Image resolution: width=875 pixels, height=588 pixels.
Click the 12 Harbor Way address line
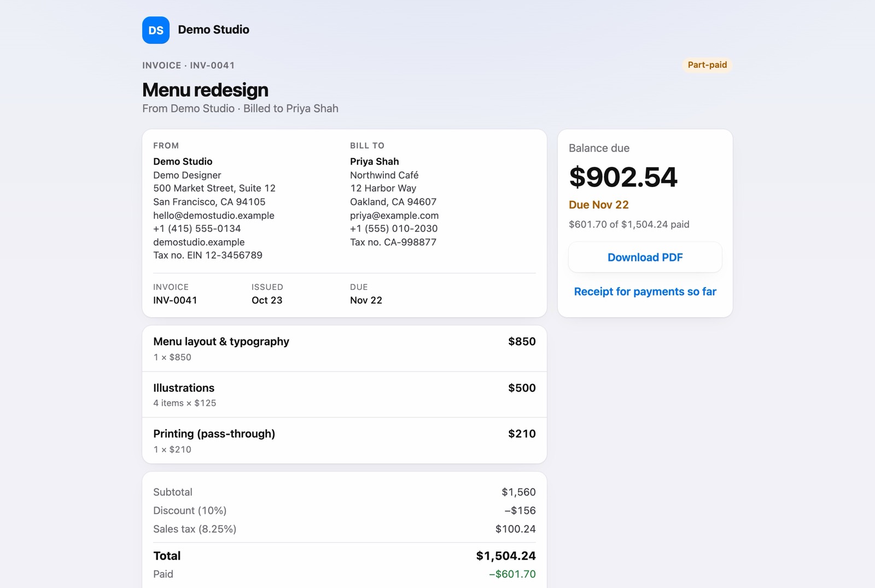pyautogui.click(x=383, y=188)
